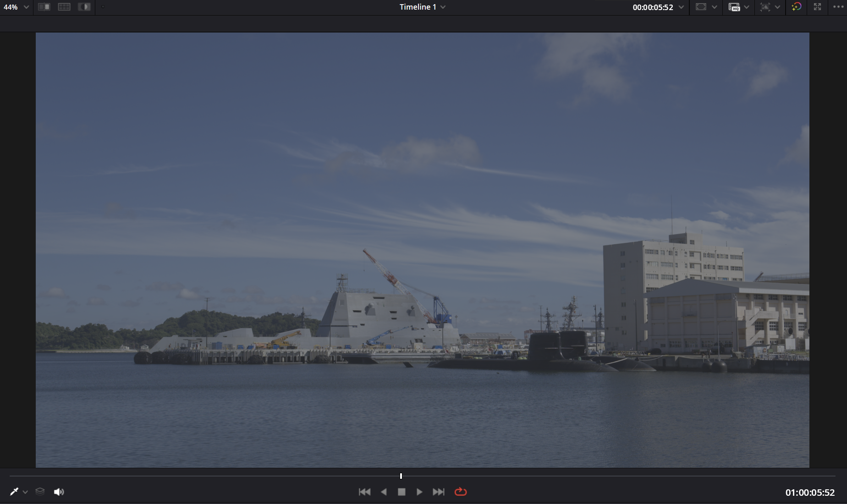847x504 pixels.
Task: Open the 44% viewer zoom dropdown
Action: (16, 7)
